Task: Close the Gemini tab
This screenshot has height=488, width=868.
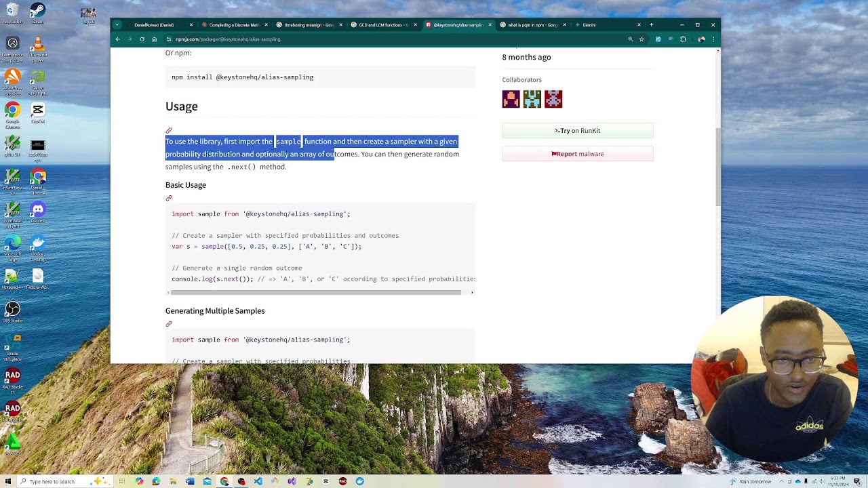Action: 639,25
